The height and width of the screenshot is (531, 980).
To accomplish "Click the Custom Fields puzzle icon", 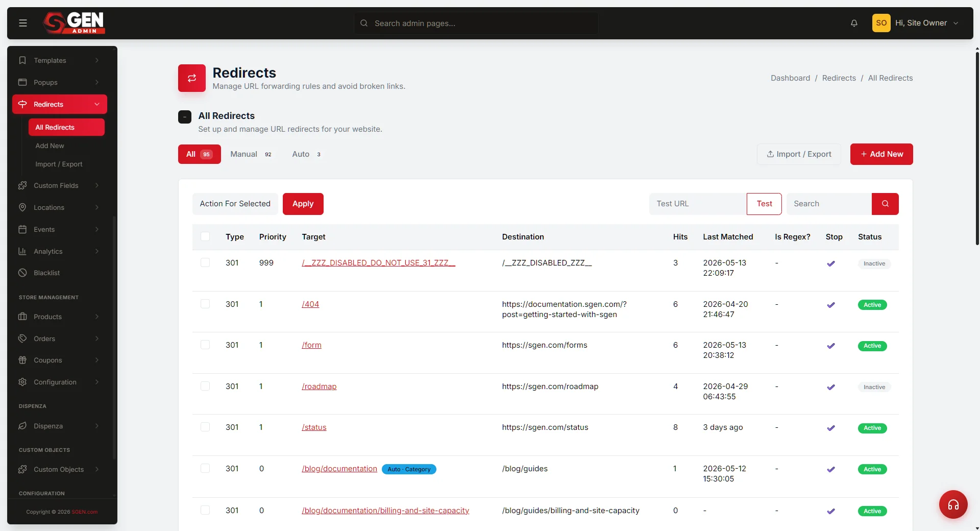I will click(x=22, y=185).
